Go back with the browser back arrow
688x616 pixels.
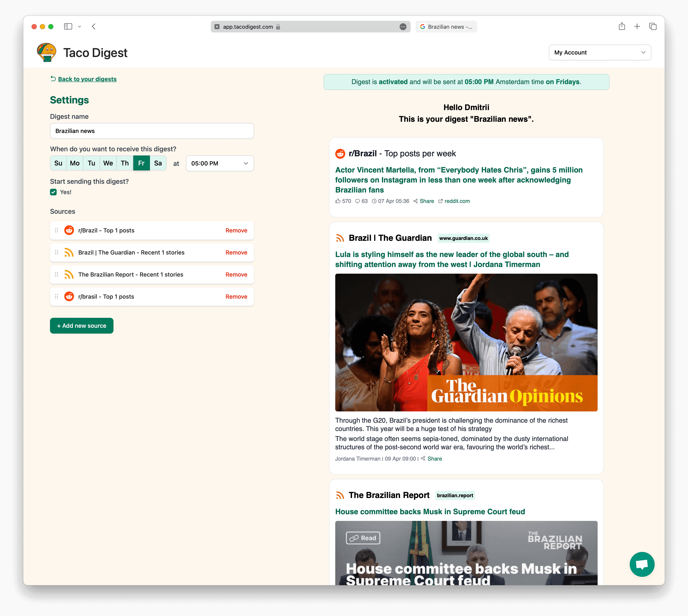(x=94, y=26)
